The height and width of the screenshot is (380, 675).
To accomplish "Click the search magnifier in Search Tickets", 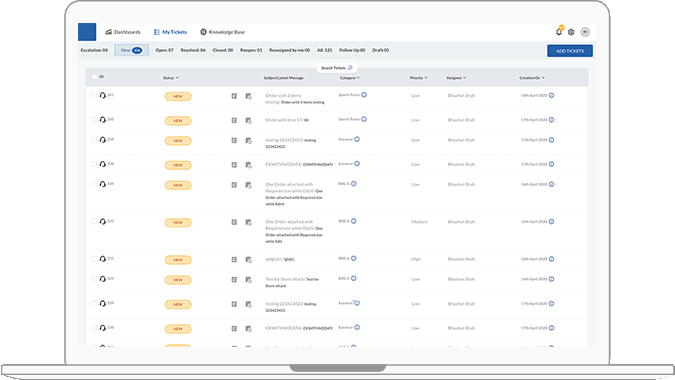I will coord(350,68).
